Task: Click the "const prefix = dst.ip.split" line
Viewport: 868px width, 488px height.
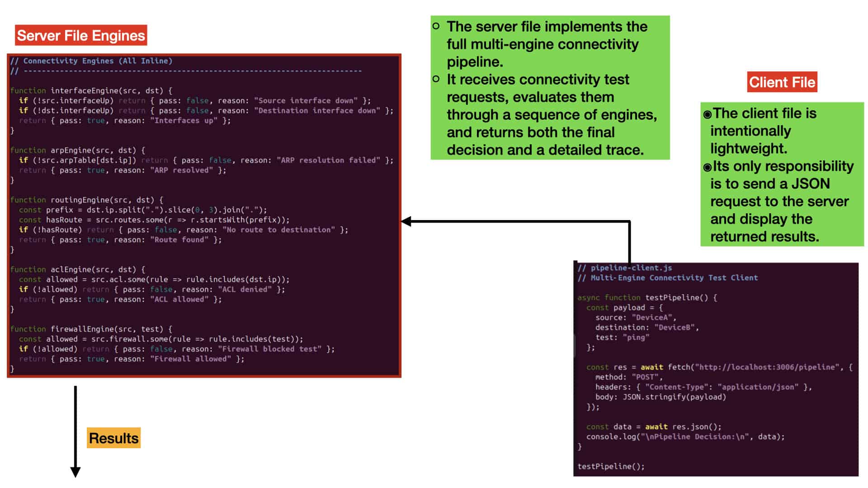Action: coord(143,210)
